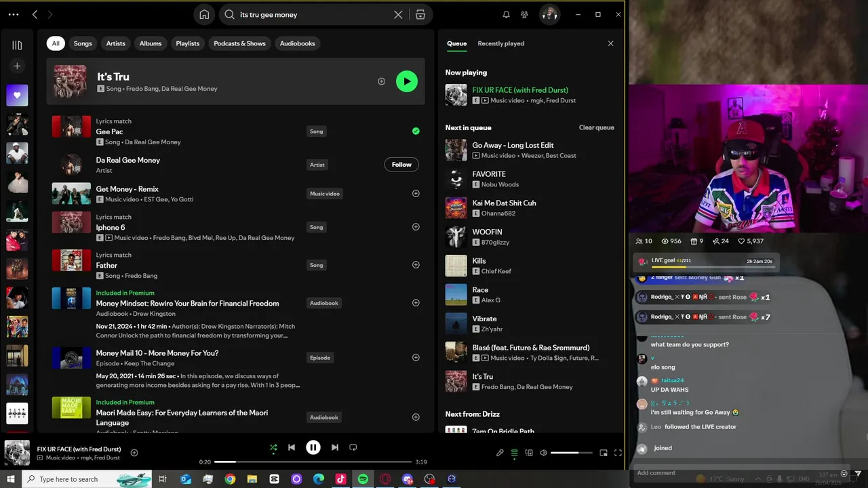
Task: Toggle saved checkmark for Gee Pac
Action: click(x=416, y=131)
